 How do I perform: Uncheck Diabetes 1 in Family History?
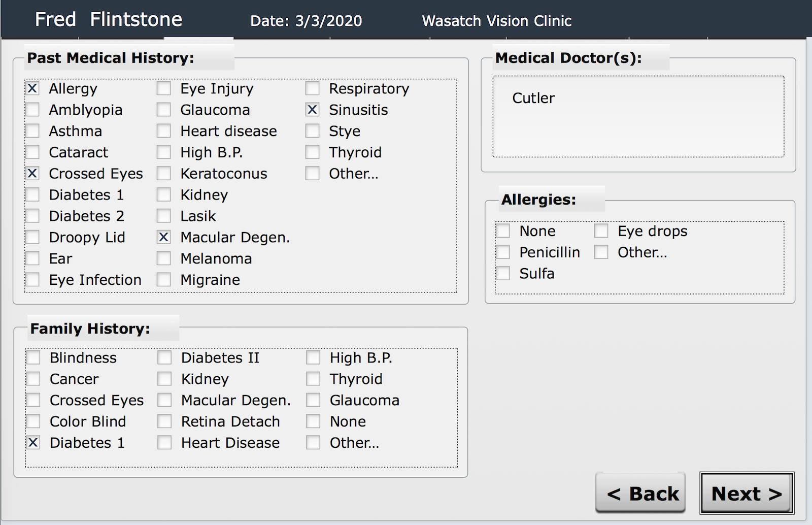click(x=33, y=443)
